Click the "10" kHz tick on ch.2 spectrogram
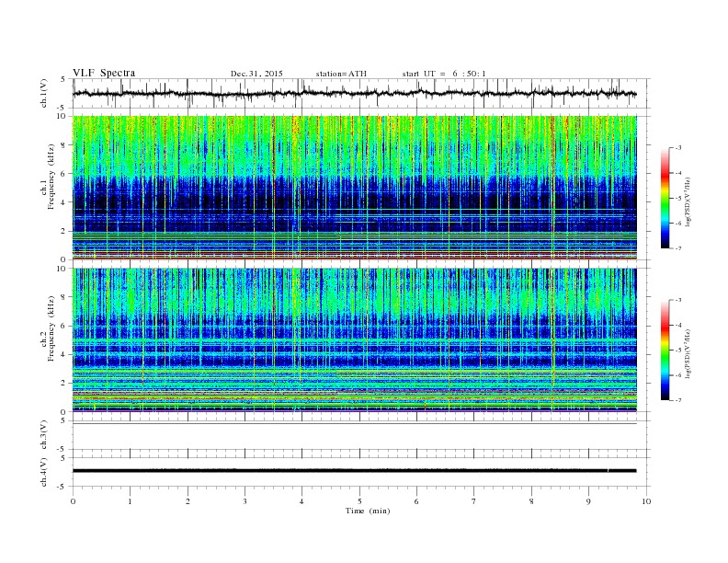728x563 pixels. 63,269
